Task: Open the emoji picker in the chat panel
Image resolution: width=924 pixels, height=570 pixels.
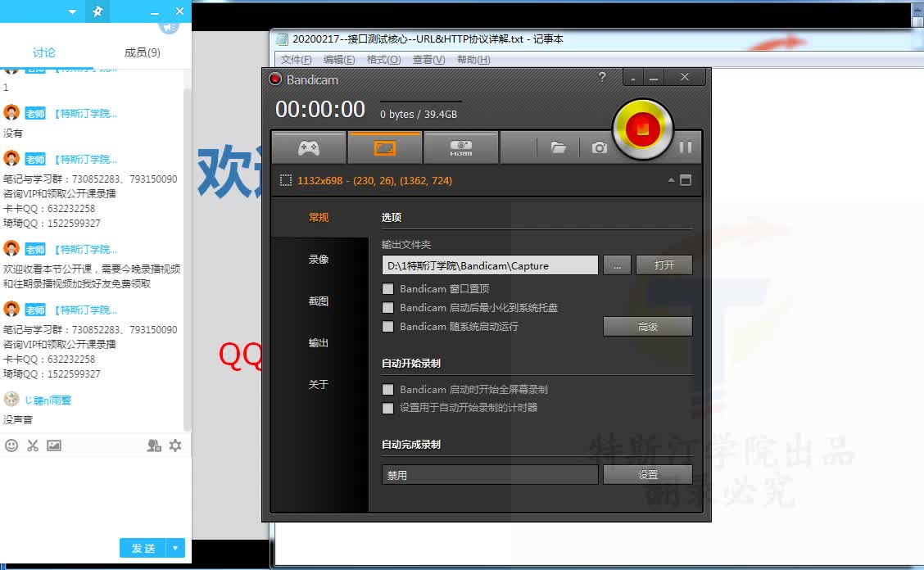Action: (x=11, y=445)
